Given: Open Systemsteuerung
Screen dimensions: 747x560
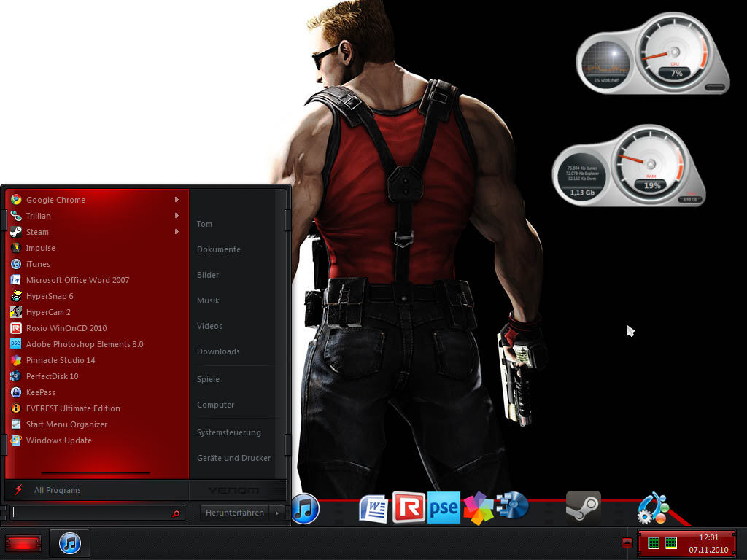Looking at the screenshot, I should click(x=228, y=432).
